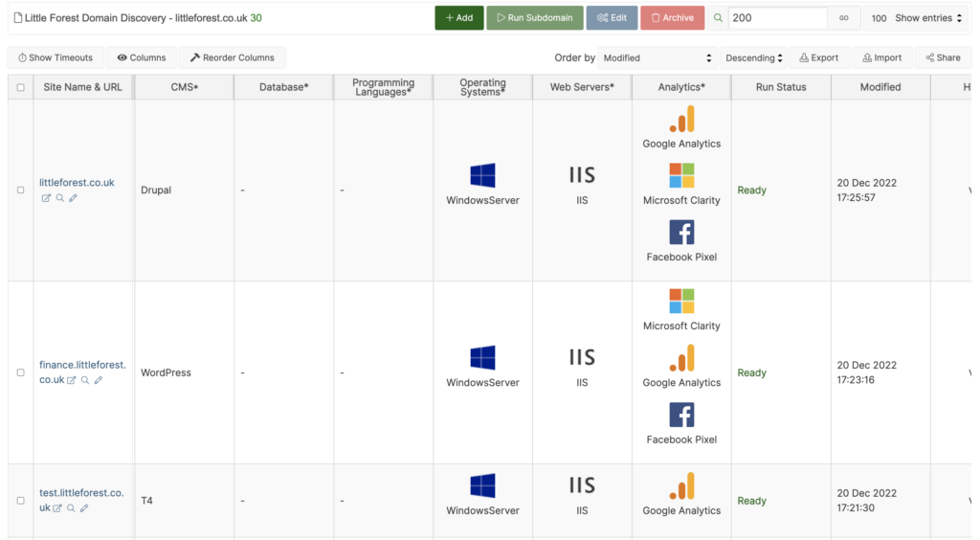Click the Programming Languages* column header
Viewport: 980px width, 540px height.
(x=383, y=87)
